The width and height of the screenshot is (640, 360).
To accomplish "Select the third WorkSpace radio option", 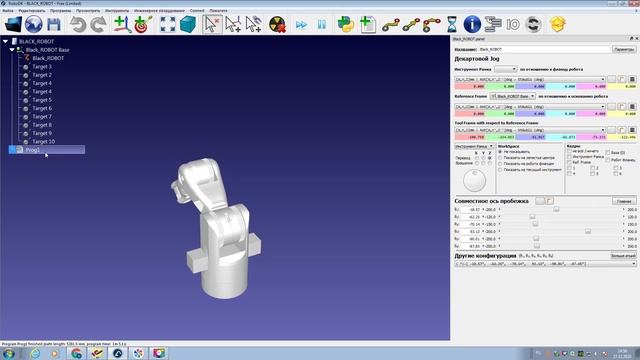I will (500, 164).
